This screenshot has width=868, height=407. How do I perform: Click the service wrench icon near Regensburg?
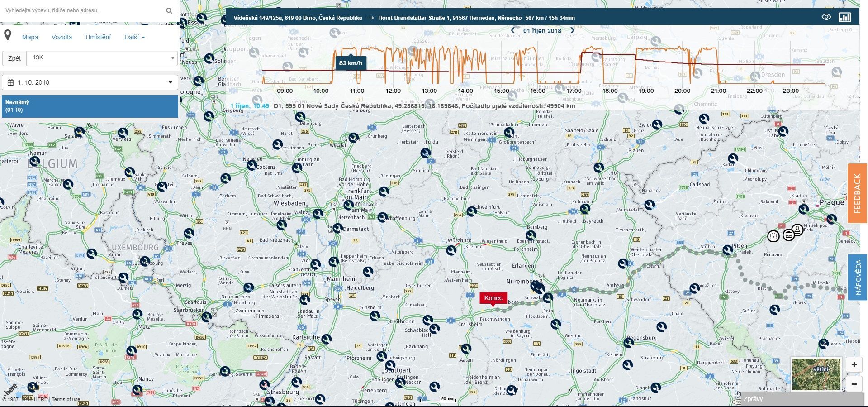pos(629,343)
